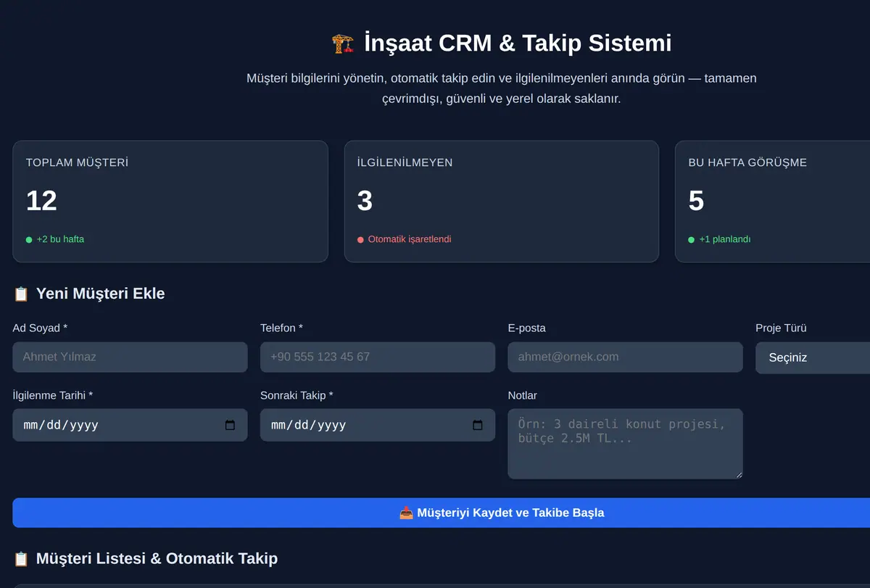Click the 'Müşteri Listesi & Otomatik Takip' heading

[157, 558]
